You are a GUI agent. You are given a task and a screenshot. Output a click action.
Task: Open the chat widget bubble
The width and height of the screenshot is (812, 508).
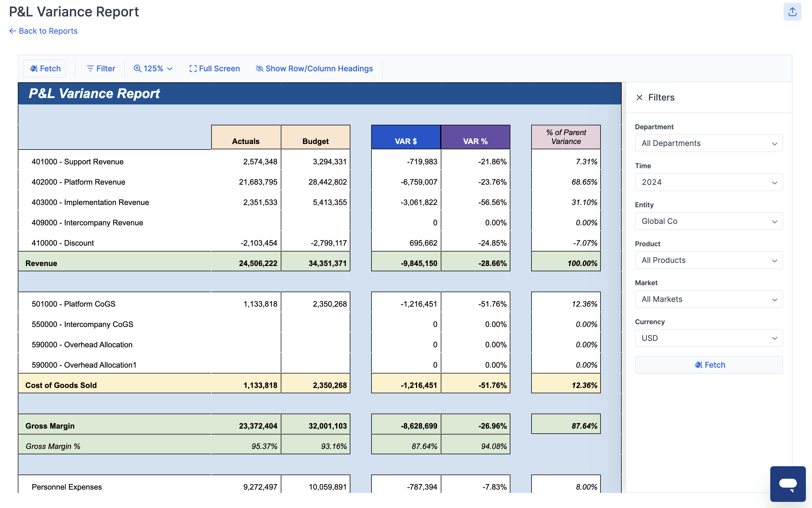pyautogui.click(x=788, y=484)
